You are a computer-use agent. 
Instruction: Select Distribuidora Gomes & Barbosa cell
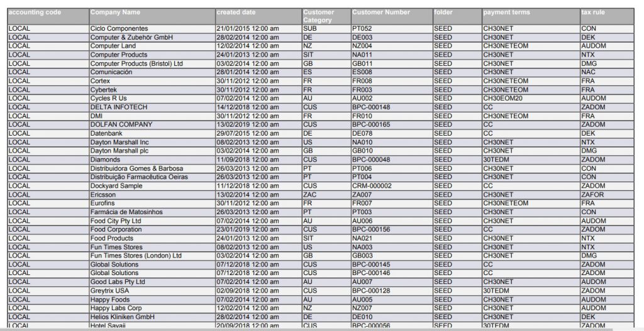pos(152,168)
